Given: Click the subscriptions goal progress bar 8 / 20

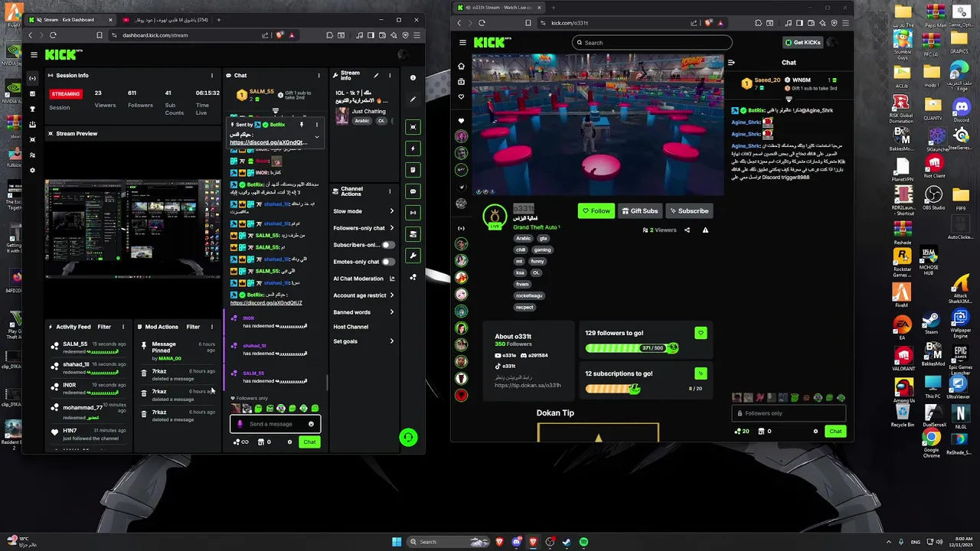Looking at the screenshot, I should pos(612,389).
